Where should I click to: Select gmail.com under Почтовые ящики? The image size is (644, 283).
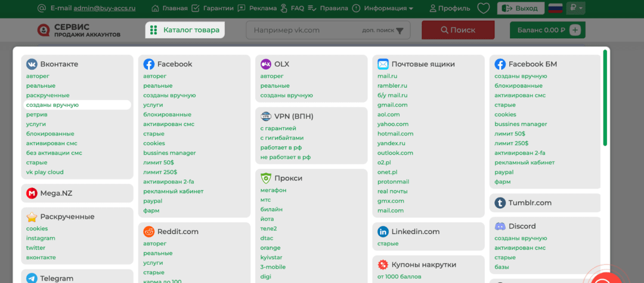(392, 105)
